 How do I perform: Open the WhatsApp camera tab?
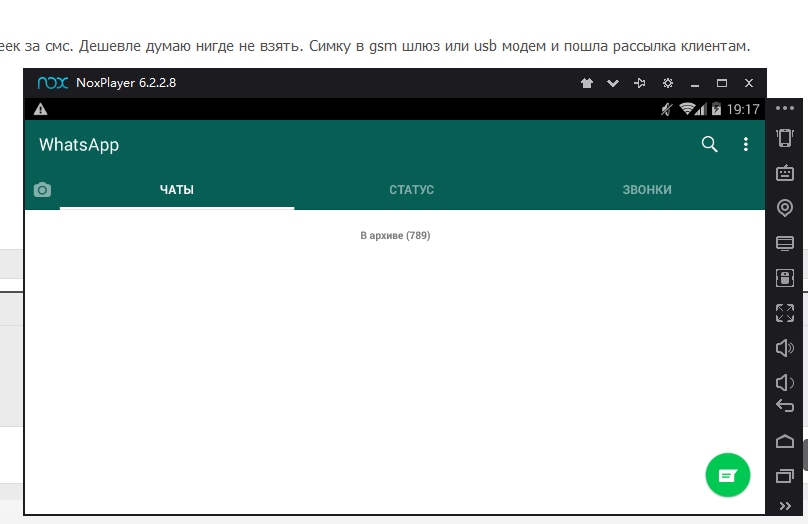(42, 190)
